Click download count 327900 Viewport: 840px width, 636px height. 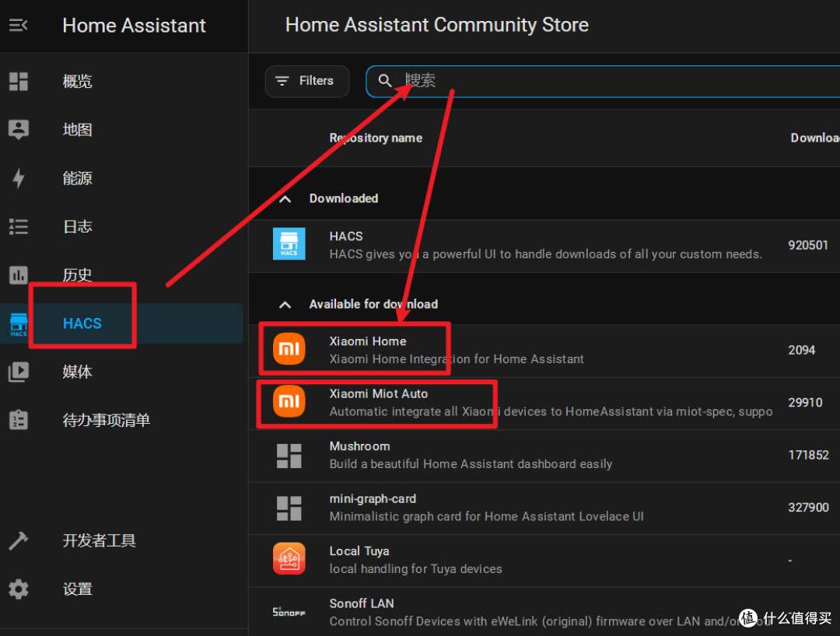[x=808, y=508]
